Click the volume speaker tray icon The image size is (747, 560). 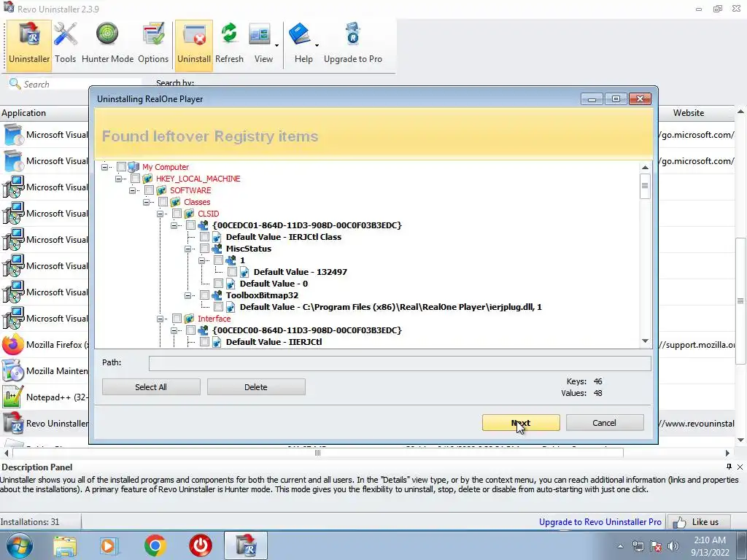click(x=673, y=546)
